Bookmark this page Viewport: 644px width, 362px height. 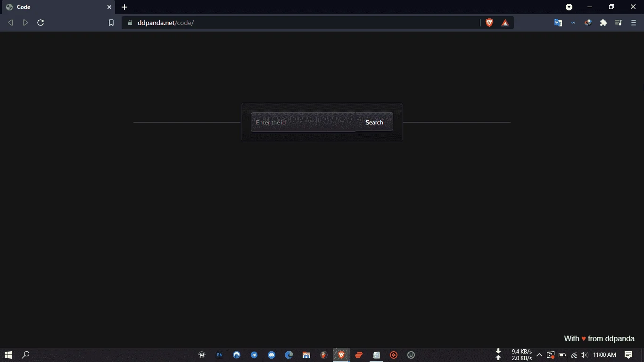[111, 23]
